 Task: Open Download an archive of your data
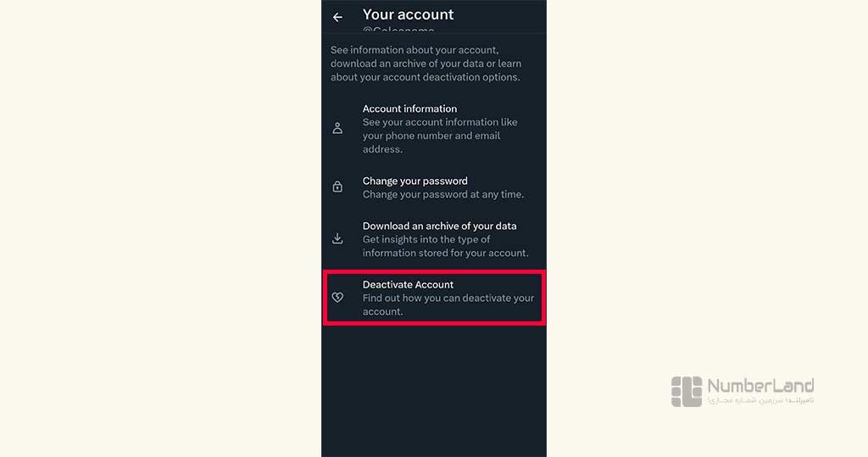click(x=434, y=239)
